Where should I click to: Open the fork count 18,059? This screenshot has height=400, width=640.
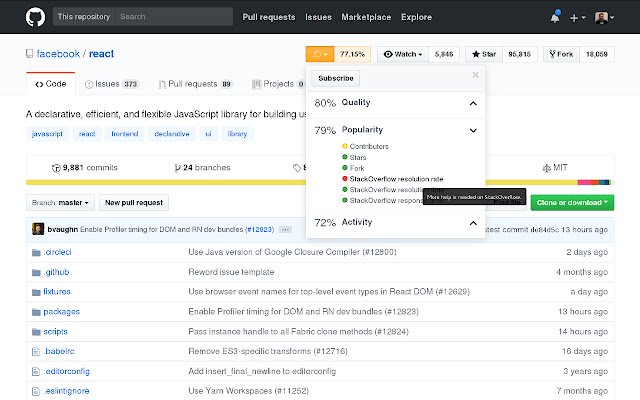(x=596, y=54)
